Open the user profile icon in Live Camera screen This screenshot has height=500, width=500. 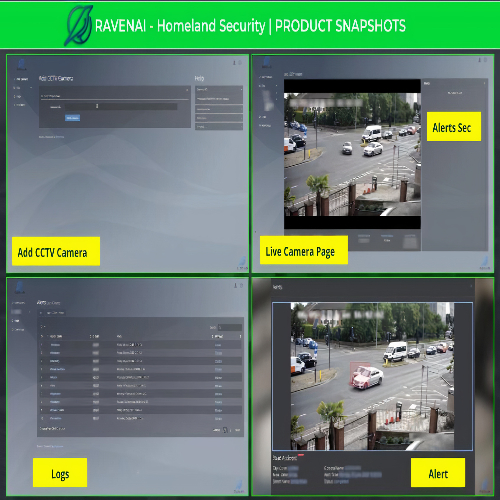pyautogui.click(x=479, y=60)
